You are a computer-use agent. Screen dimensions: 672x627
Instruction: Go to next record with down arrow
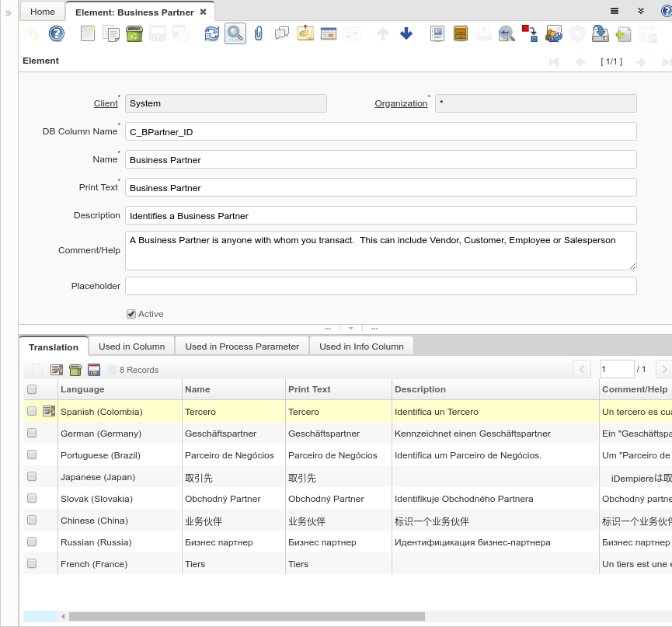coord(406,33)
